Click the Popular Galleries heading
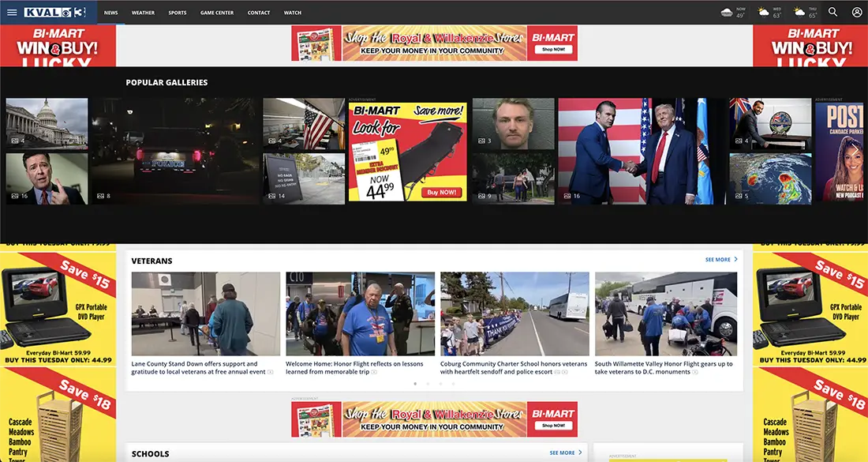This screenshot has width=868, height=462. tap(166, 83)
